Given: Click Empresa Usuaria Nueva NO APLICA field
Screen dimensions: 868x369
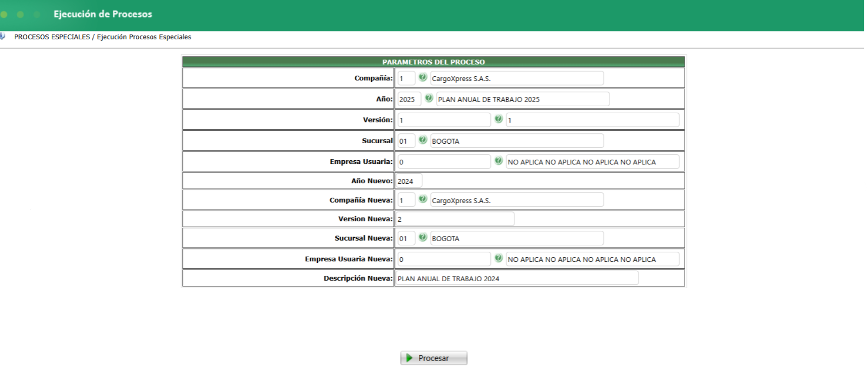Looking at the screenshot, I should tap(593, 259).
